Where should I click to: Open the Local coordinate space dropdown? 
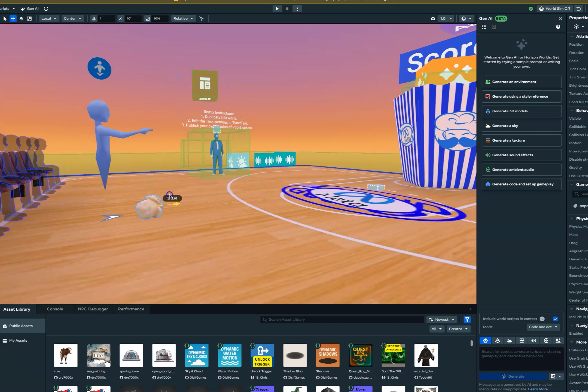coord(49,18)
